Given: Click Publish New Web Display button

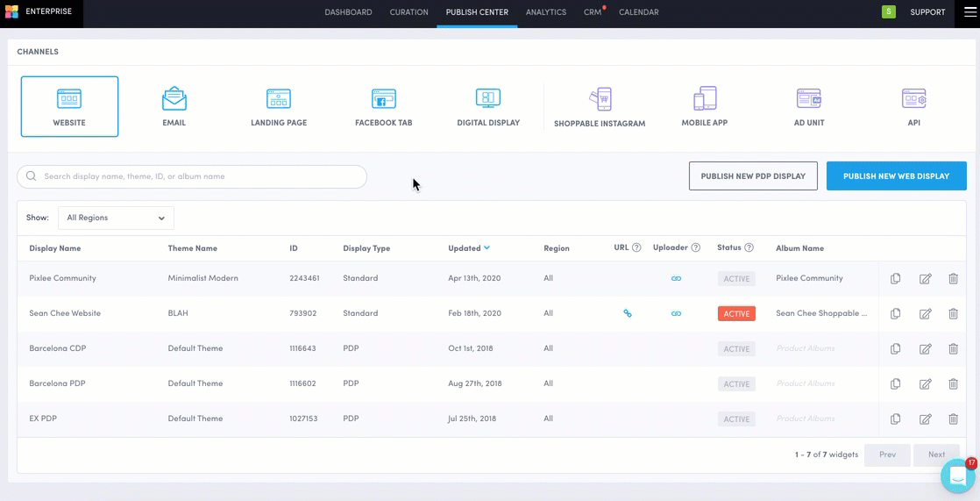Looking at the screenshot, I should coord(896,176).
